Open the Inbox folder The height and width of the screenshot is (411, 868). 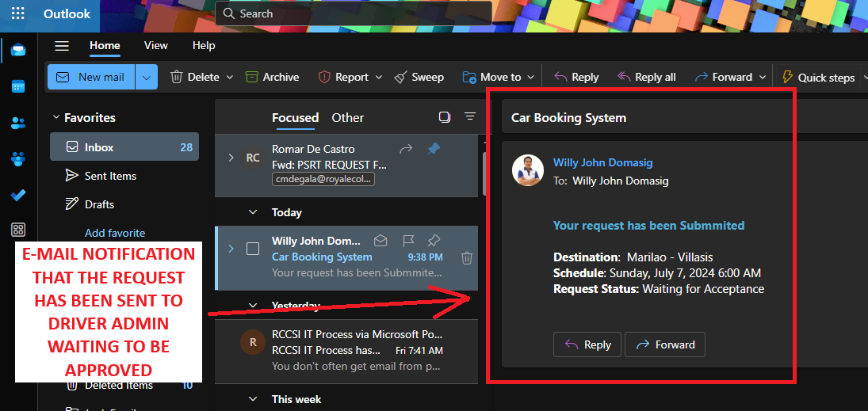pyautogui.click(x=124, y=147)
